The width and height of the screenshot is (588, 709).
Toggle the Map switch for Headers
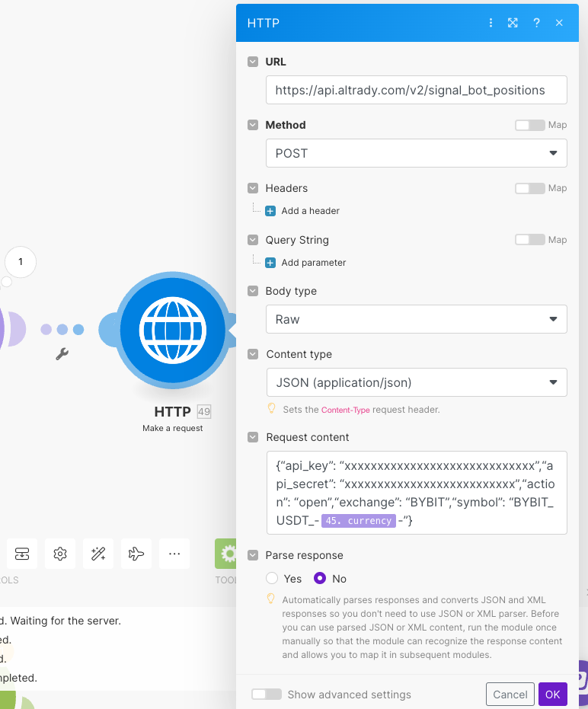(x=529, y=188)
